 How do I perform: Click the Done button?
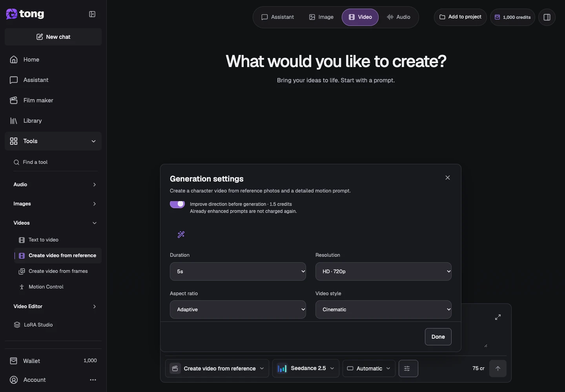[438, 337]
